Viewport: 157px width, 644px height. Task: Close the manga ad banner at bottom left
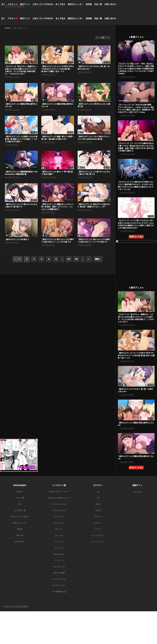point(36,440)
